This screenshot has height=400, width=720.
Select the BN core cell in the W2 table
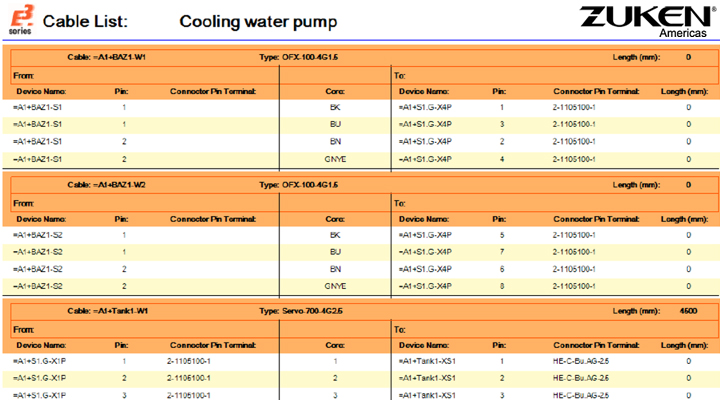tap(335, 269)
